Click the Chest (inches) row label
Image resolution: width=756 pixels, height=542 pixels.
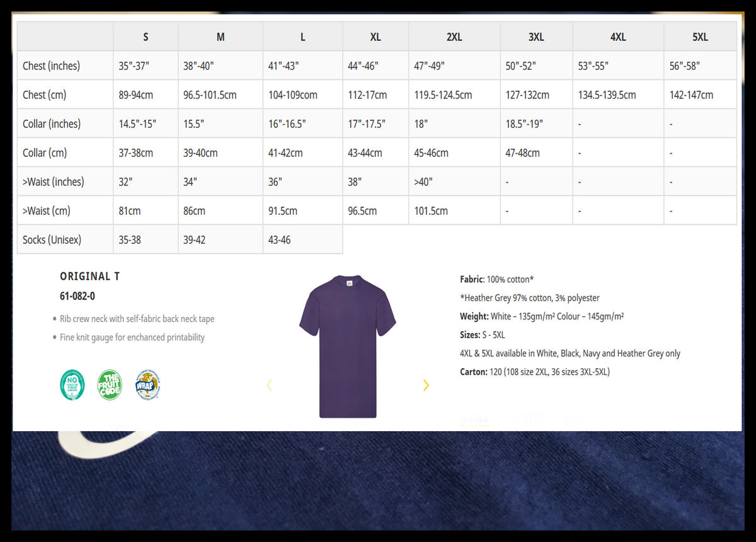[x=51, y=66]
